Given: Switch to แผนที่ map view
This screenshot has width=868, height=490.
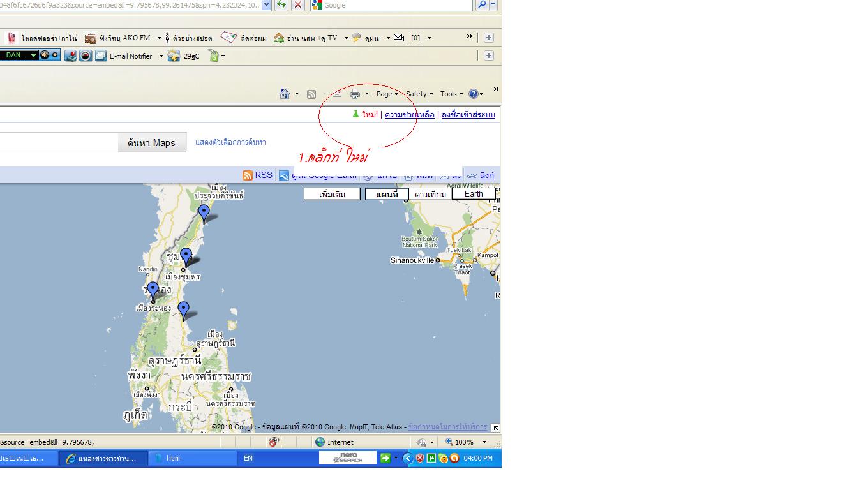Looking at the screenshot, I should click(x=387, y=194).
